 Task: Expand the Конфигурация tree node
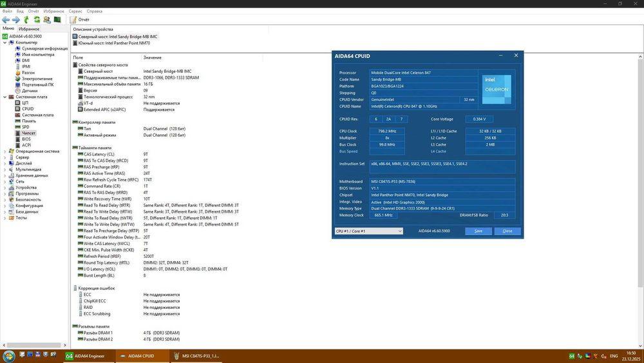(5, 206)
